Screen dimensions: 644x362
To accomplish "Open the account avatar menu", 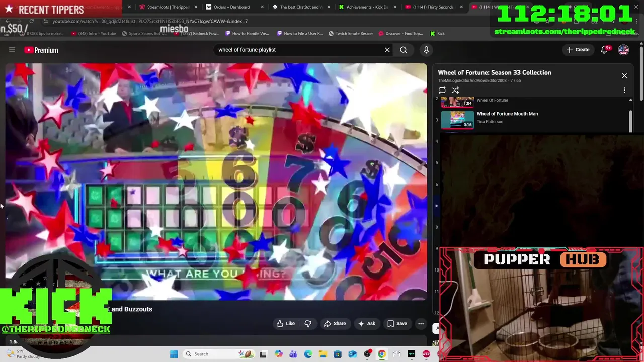I will click(623, 50).
